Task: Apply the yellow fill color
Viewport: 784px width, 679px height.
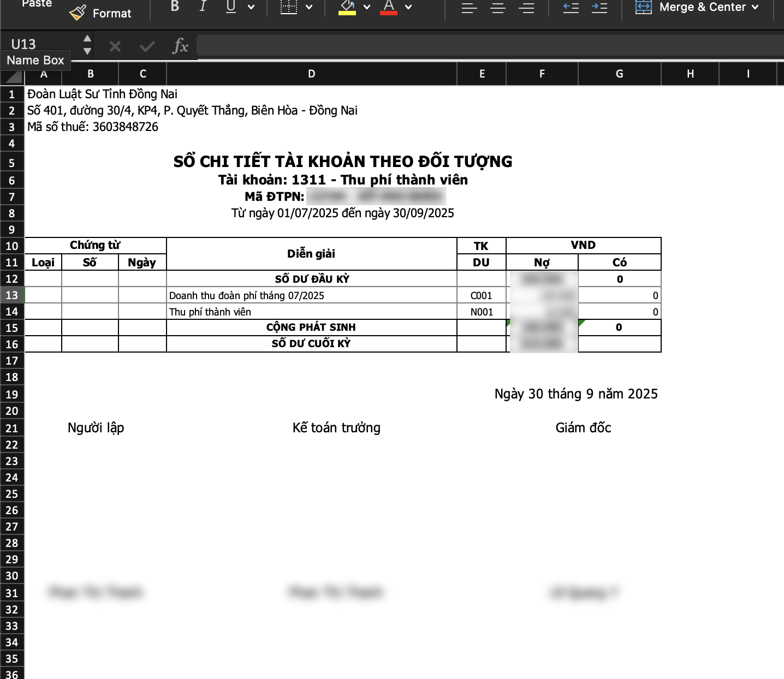Action: point(347,7)
